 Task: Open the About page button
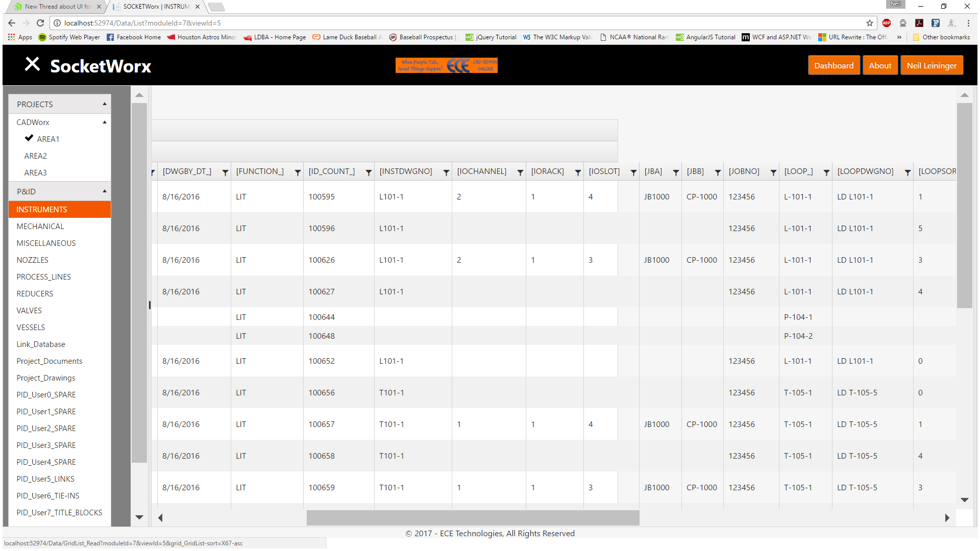coord(880,65)
